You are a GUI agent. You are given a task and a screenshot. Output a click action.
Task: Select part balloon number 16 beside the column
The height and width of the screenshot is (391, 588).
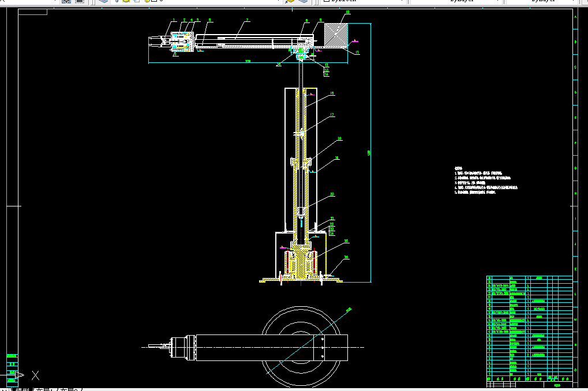332,93
